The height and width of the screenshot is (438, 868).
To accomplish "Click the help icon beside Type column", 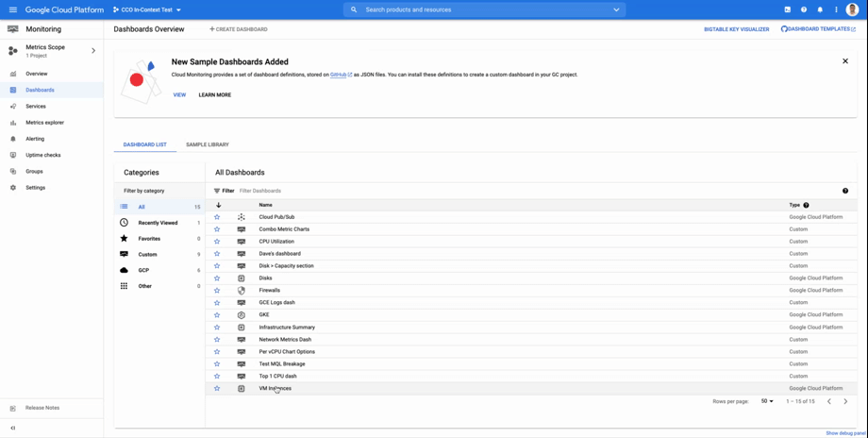I will [806, 205].
